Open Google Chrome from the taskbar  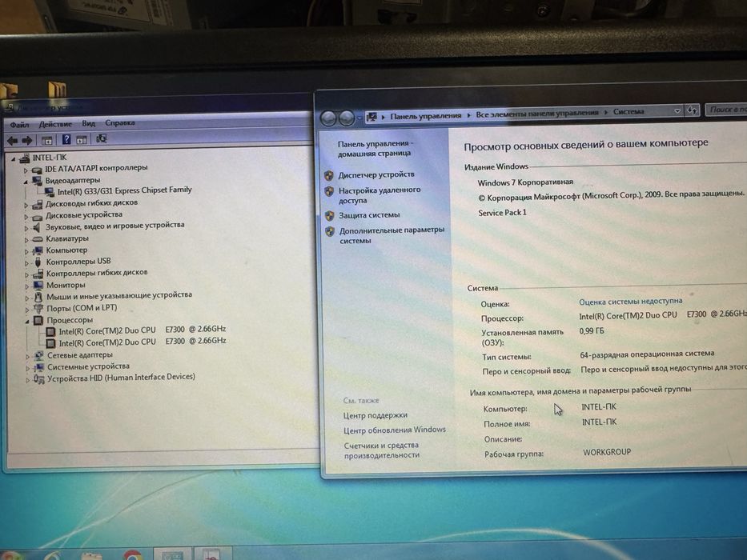[133, 554]
